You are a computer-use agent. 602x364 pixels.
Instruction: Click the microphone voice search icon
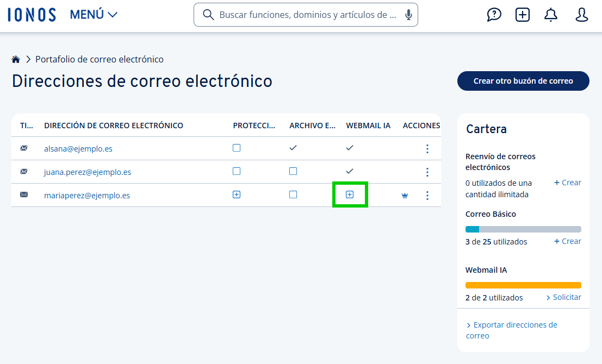pos(408,15)
